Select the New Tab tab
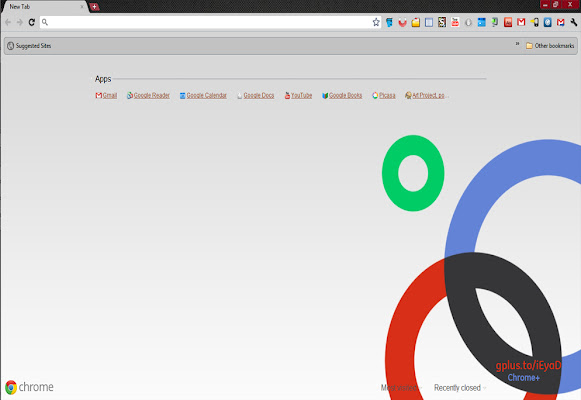The image size is (581, 400). pyautogui.click(x=44, y=7)
